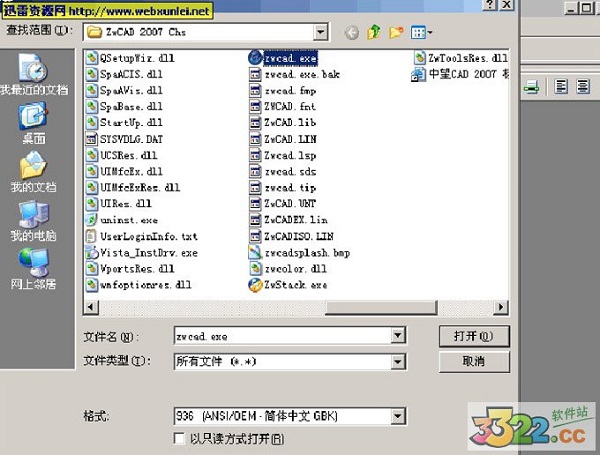Image resolution: width=600 pixels, height=455 pixels.
Task: Select SpaAVis.dll file
Action: pyautogui.click(x=124, y=91)
